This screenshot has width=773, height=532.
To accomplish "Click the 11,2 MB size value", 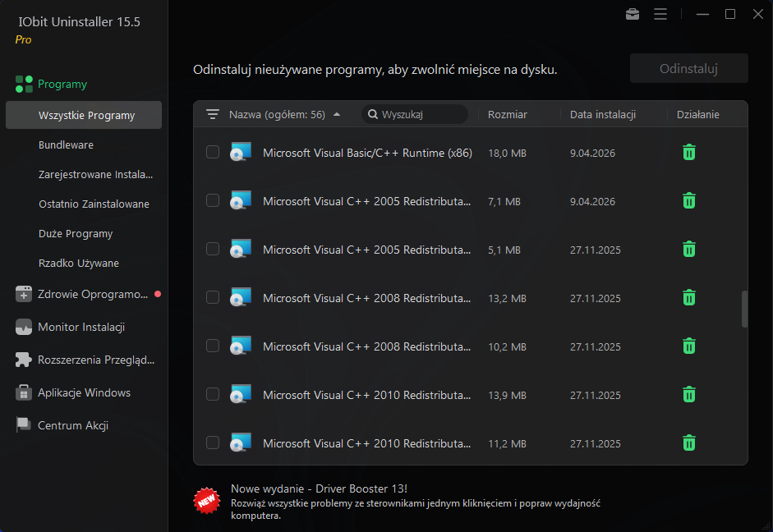I will click(507, 444).
